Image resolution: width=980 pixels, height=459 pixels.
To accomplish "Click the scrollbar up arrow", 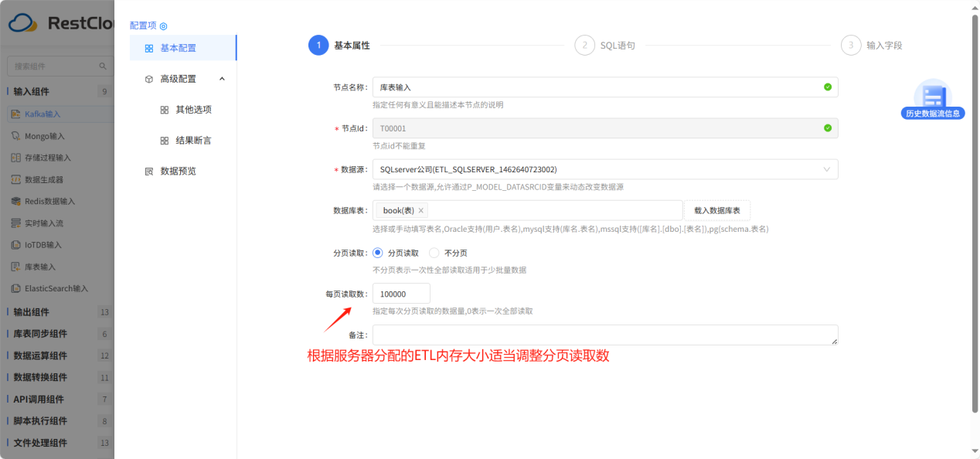I will (974, 6).
